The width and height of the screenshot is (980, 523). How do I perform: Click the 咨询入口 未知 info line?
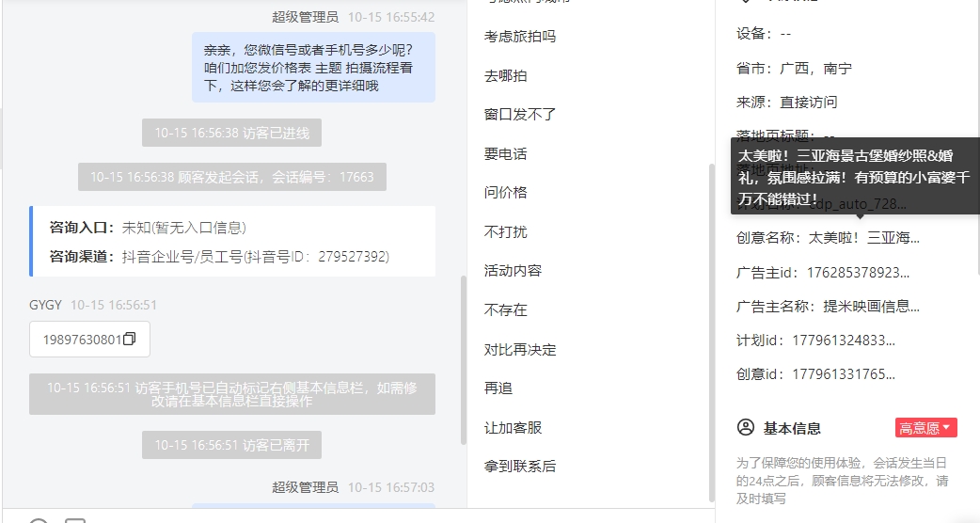pyautogui.click(x=148, y=228)
